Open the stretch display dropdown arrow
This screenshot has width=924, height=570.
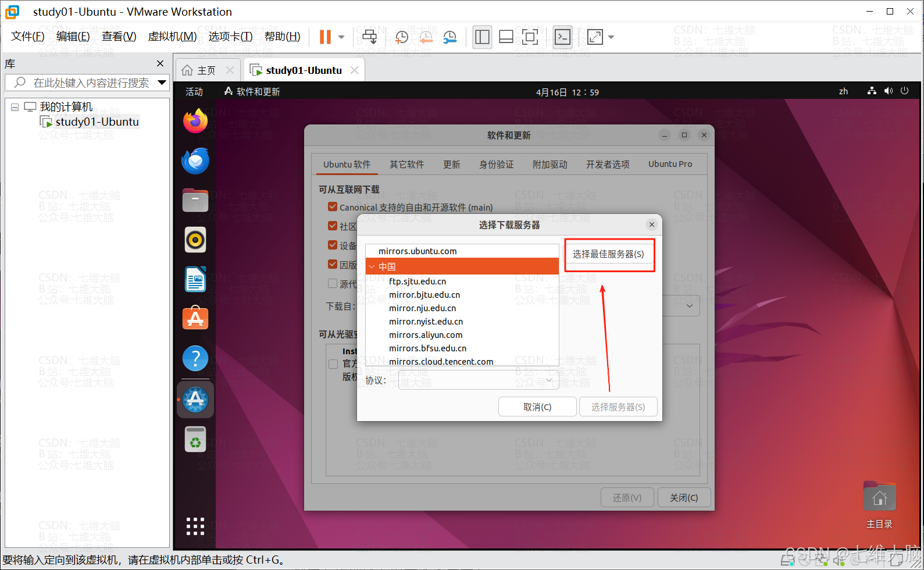[611, 37]
